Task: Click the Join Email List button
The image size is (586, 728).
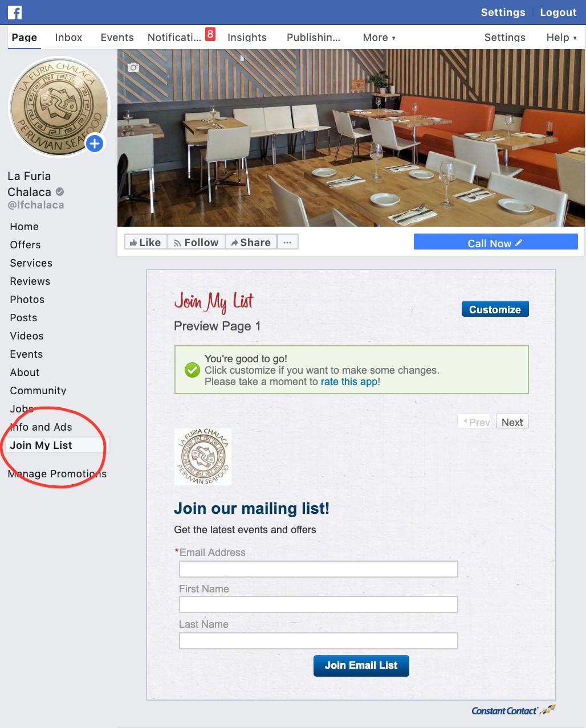Action: [x=361, y=665]
